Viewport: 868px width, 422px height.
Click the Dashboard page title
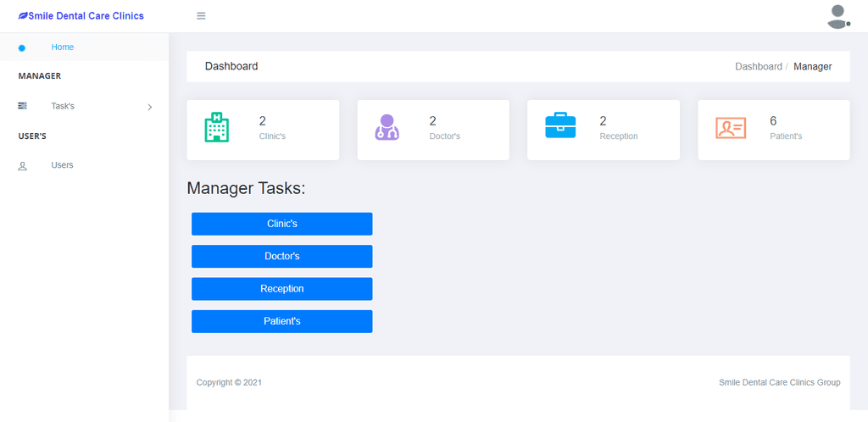(x=231, y=66)
